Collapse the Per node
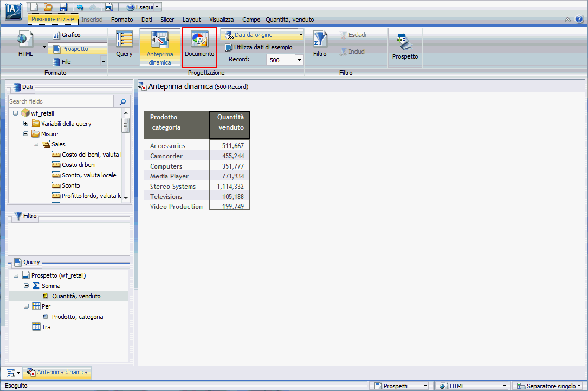588x391 pixels. point(26,306)
